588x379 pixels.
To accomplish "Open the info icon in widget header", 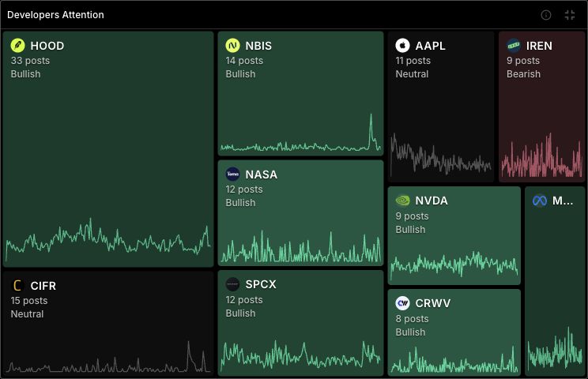I will [x=546, y=15].
